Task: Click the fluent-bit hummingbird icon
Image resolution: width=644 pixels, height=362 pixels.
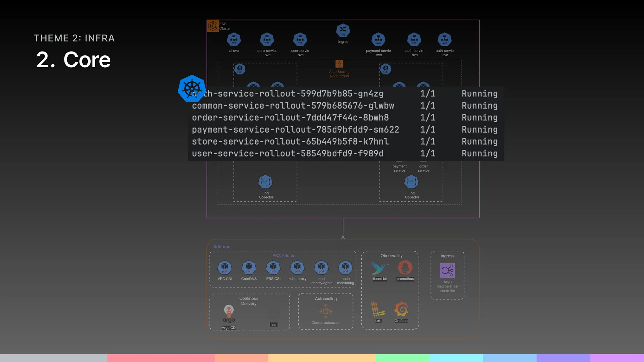Action: [380, 268]
